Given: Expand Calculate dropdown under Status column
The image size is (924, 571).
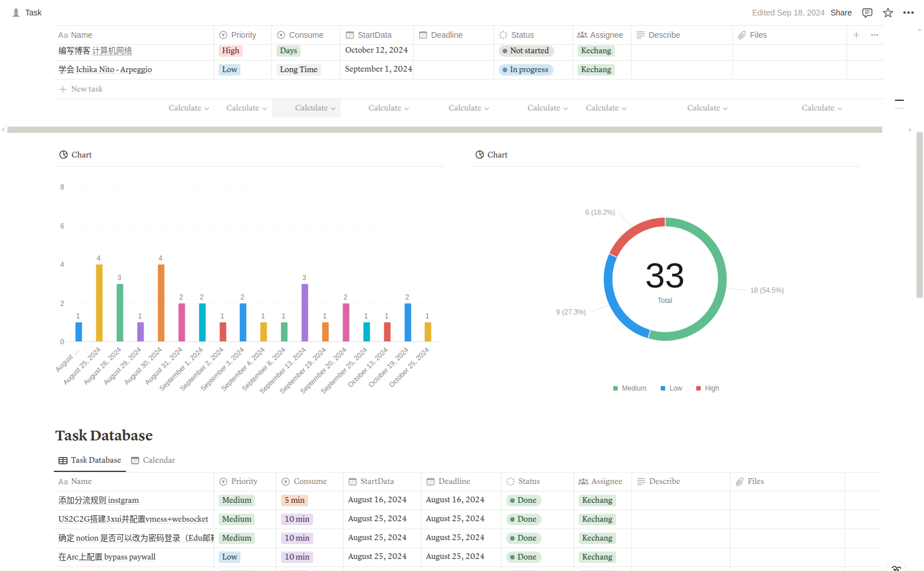Looking at the screenshot, I should point(548,108).
